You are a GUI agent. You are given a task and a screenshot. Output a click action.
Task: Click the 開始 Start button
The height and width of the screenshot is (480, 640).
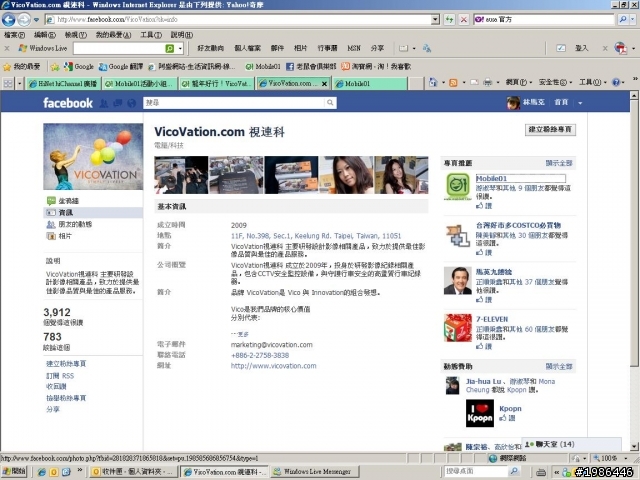click(14, 472)
